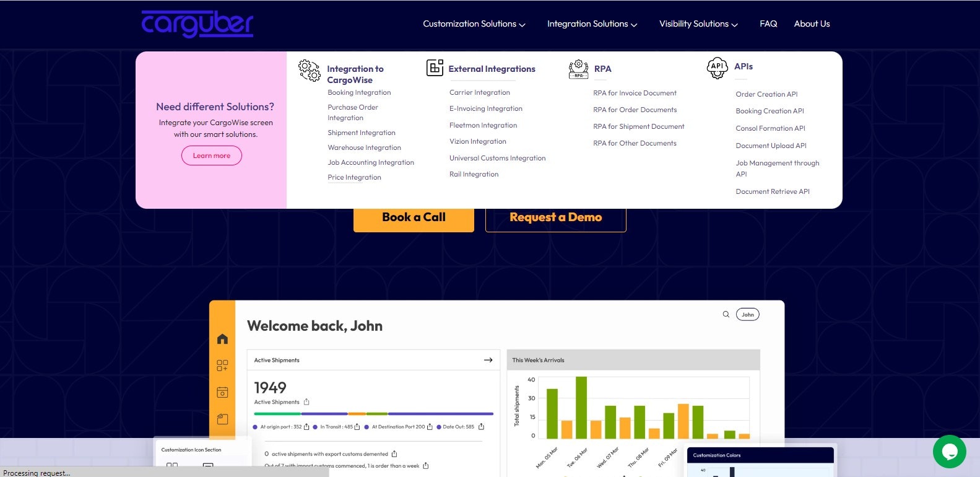Open the chat widget bubble
The image size is (980, 477).
(949, 452)
